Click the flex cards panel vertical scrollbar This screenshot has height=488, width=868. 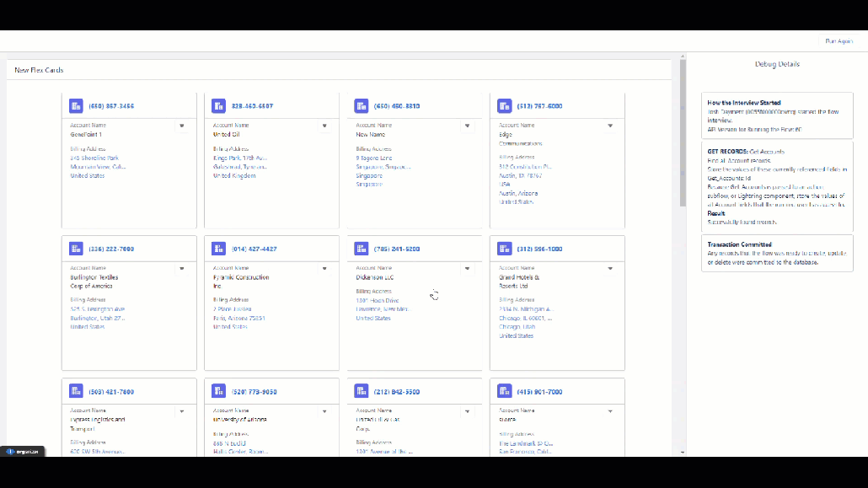[x=683, y=135]
